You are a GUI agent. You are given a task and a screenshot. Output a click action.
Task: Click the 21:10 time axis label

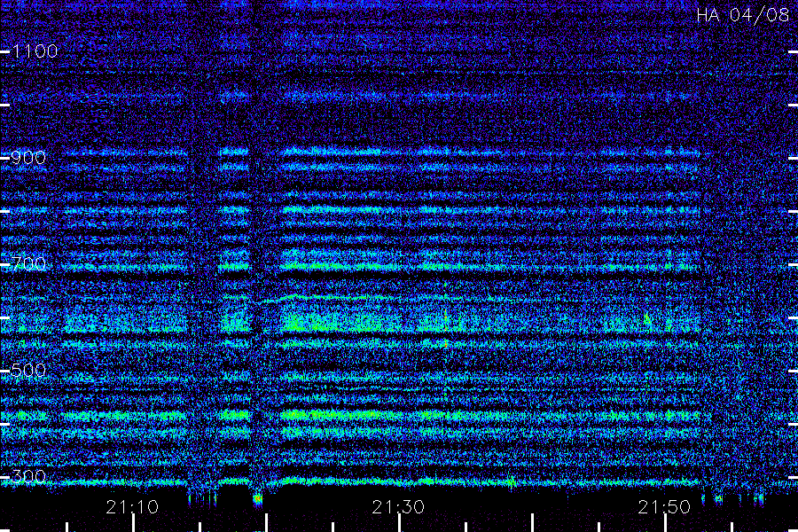132,507
